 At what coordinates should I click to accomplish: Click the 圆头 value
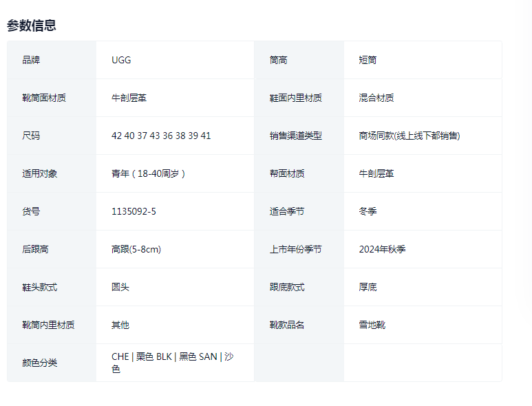(120, 287)
